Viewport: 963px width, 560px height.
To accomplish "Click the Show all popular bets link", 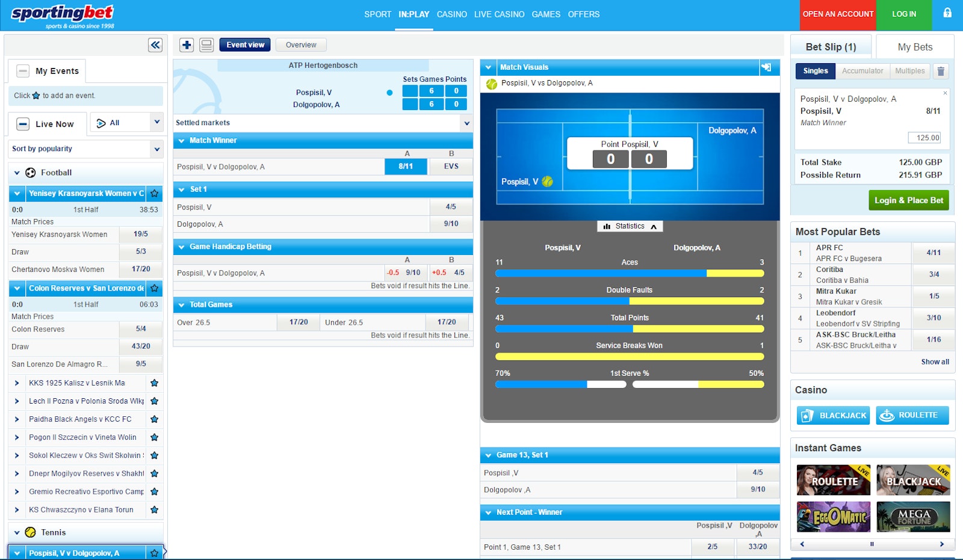I will click(x=935, y=362).
